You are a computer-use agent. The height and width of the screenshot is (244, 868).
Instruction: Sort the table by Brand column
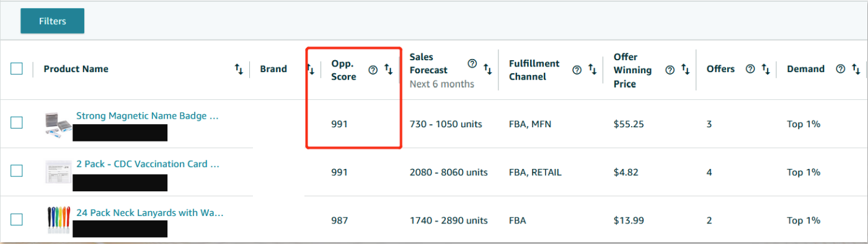click(311, 70)
